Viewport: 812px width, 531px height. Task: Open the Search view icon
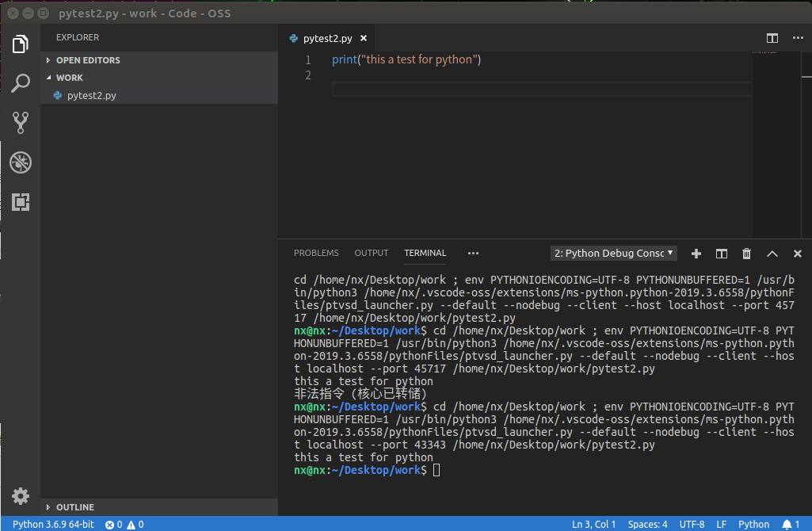pyautogui.click(x=21, y=82)
